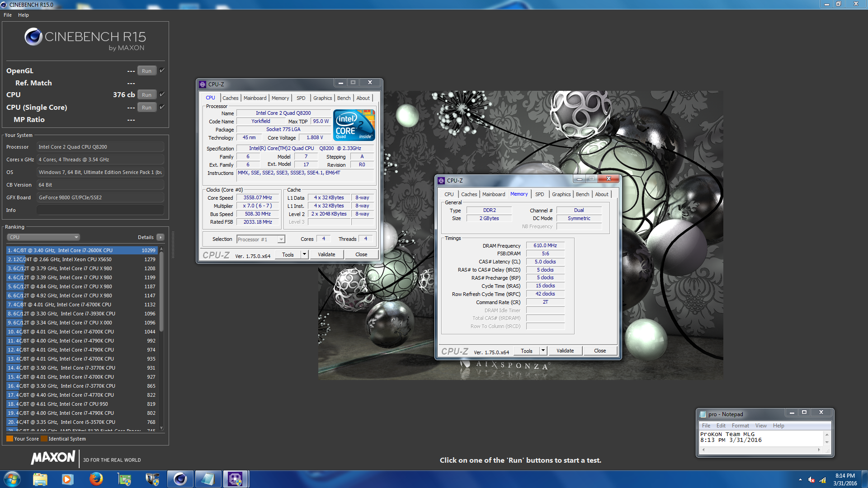This screenshot has width=868, height=488.
Task: Switch to Caches tab in left CPU-Z
Action: tap(230, 98)
